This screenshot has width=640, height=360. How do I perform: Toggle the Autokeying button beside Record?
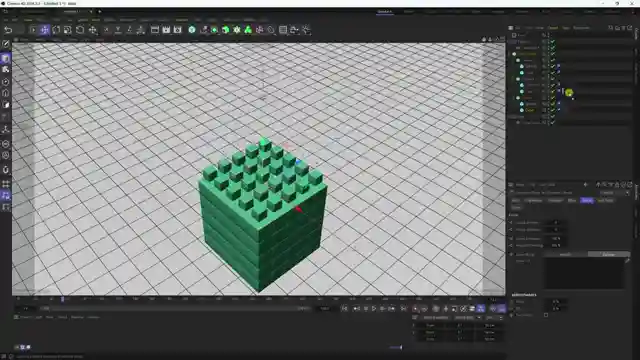pyautogui.click(x=424, y=309)
